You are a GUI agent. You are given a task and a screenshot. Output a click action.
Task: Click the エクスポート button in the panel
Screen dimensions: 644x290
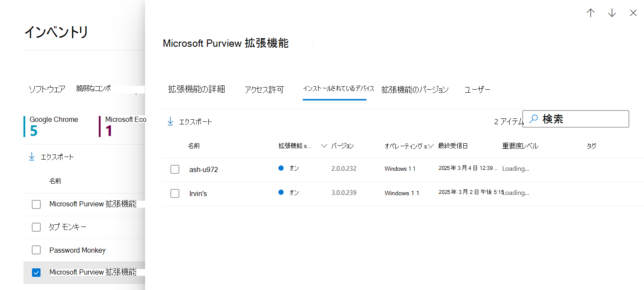[x=195, y=122]
